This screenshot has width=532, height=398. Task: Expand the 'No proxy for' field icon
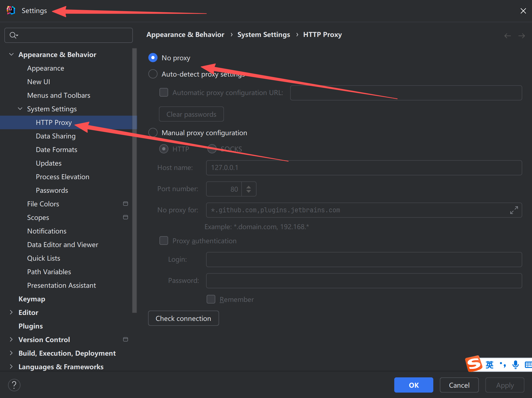[514, 210]
